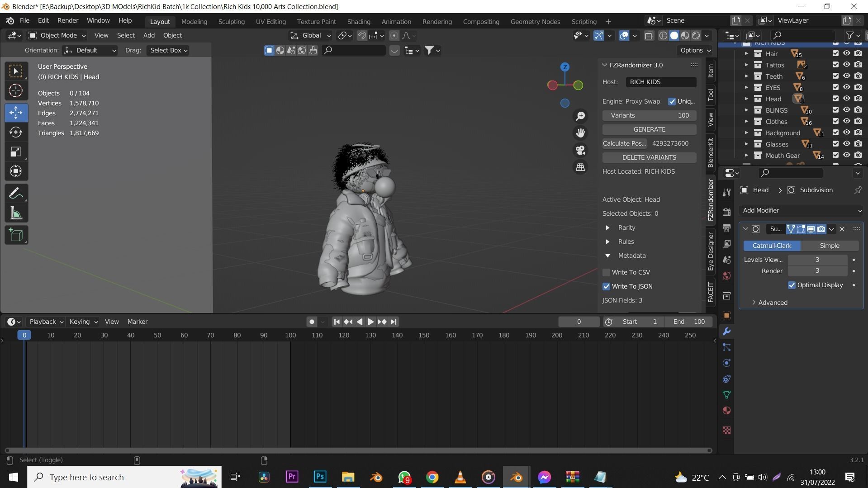The width and height of the screenshot is (868, 488).
Task: Toggle the camera view icon
Action: [580, 150]
